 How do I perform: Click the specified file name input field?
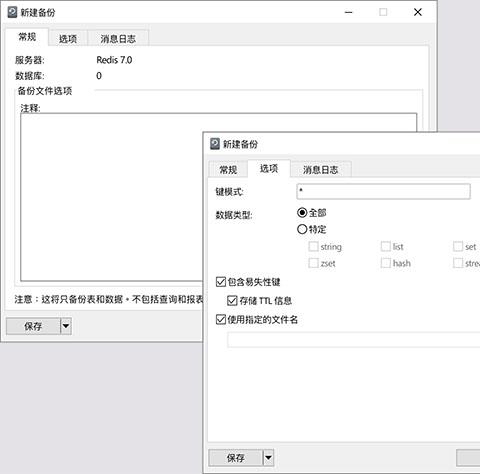[354, 340]
